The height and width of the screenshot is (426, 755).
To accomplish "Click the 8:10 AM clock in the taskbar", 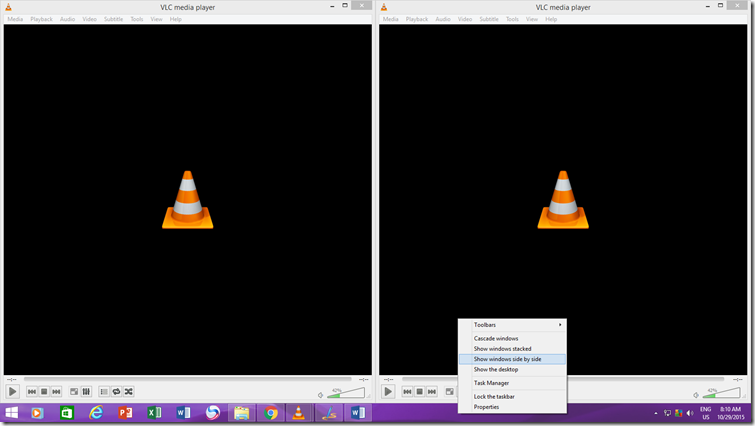I will click(x=730, y=410).
